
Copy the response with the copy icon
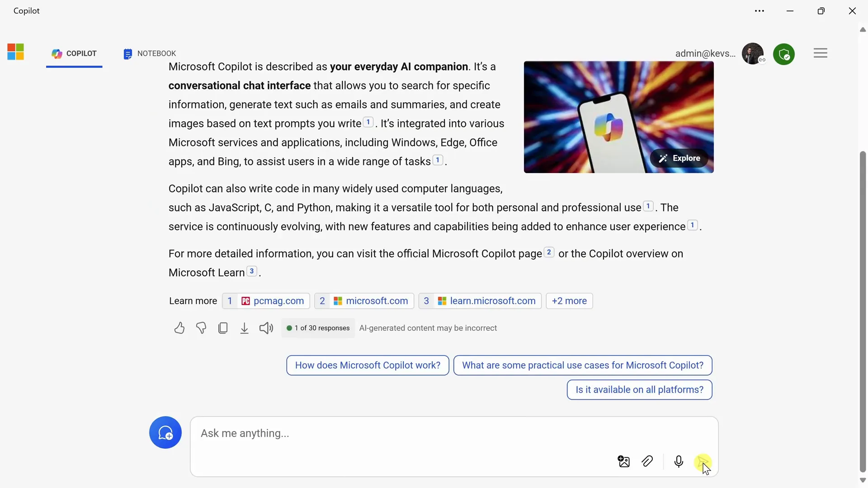pyautogui.click(x=223, y=328)
